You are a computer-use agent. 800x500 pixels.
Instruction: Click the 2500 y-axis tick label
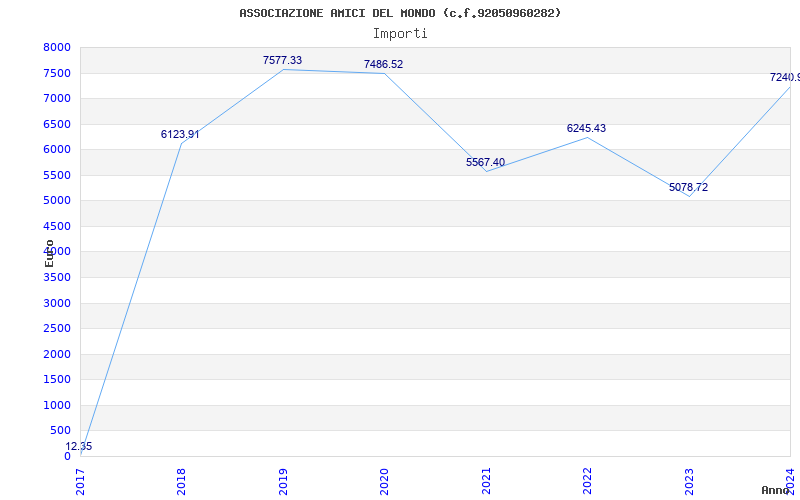[57, 329]
